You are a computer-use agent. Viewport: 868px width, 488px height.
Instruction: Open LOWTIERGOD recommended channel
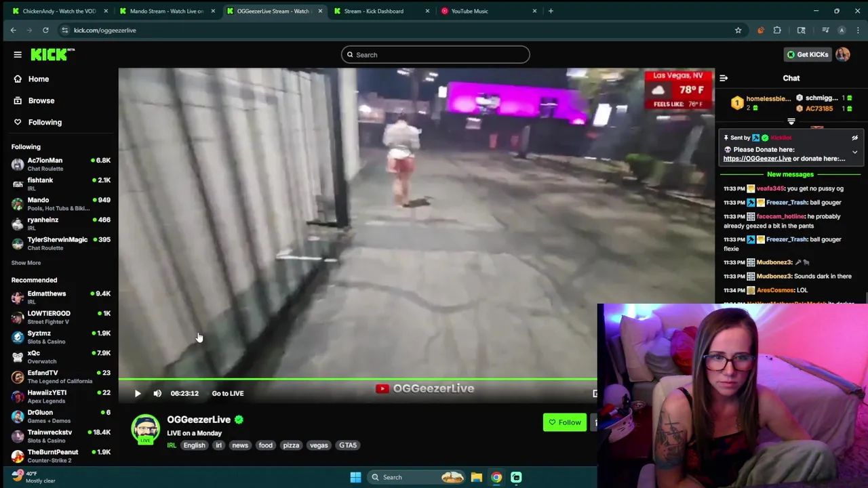point(61,317)
